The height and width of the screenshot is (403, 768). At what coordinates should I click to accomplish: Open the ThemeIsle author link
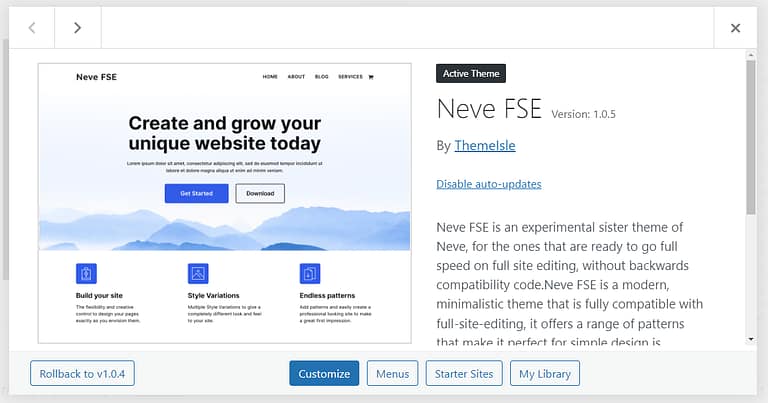tap(484, 146)
